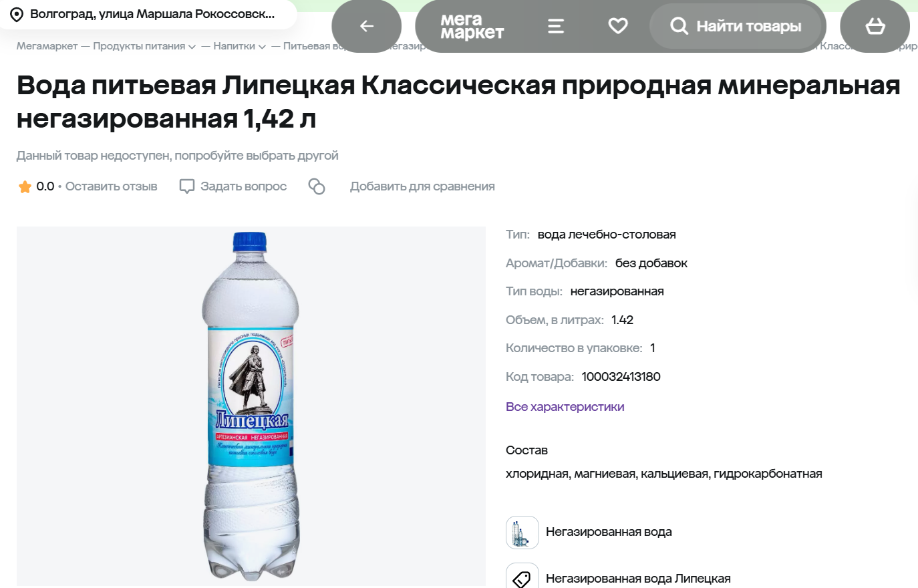Viewport: 918px width, 588px height.
Task: Click the speech bubble question icon
Action: (x=187, y=186)
